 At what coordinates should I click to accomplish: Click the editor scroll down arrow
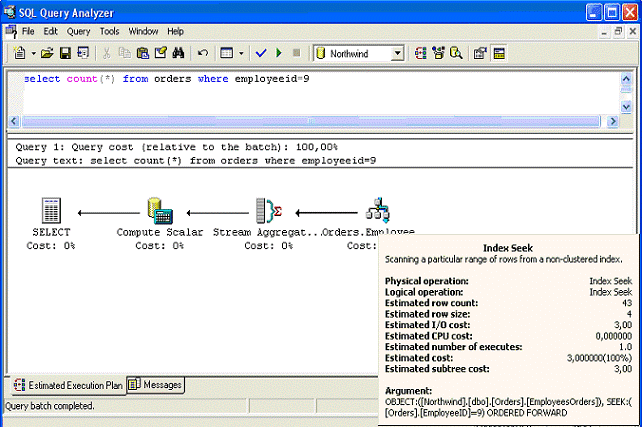(626, 107)
